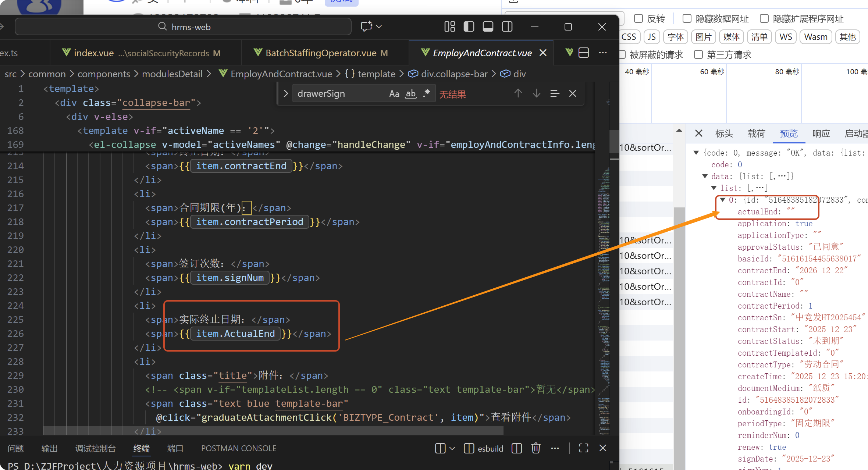
Task: Toggle Match Whole Word in find widget
Action: click(410, 94)
